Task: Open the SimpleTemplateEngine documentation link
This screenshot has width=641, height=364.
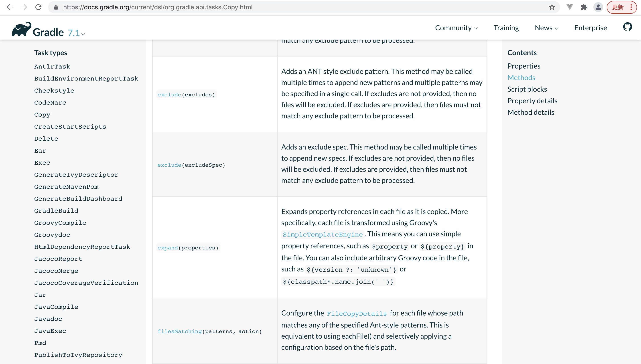Action: [x=323, y=235]
